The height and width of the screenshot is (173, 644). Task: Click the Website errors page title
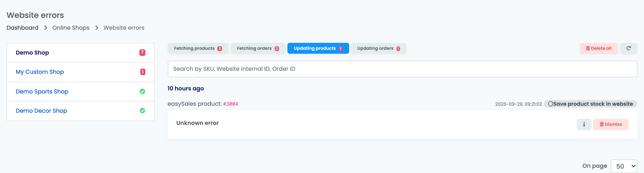click(x=35, y=15)
